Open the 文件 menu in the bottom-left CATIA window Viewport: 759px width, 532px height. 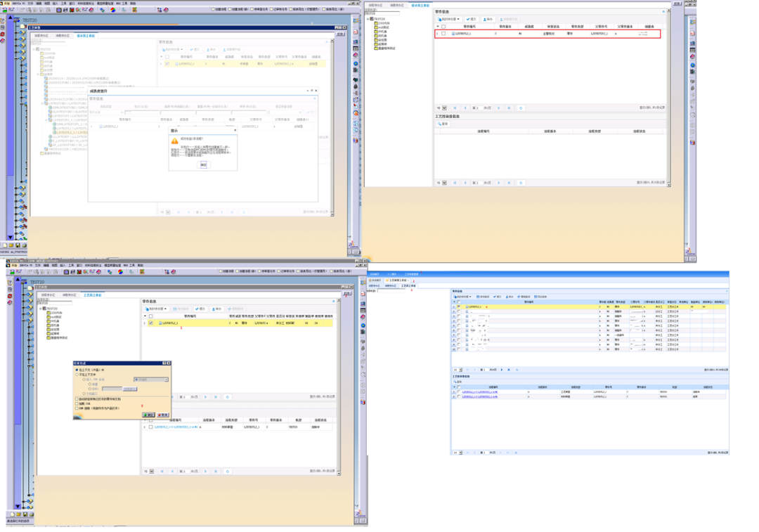coord(38,265)
